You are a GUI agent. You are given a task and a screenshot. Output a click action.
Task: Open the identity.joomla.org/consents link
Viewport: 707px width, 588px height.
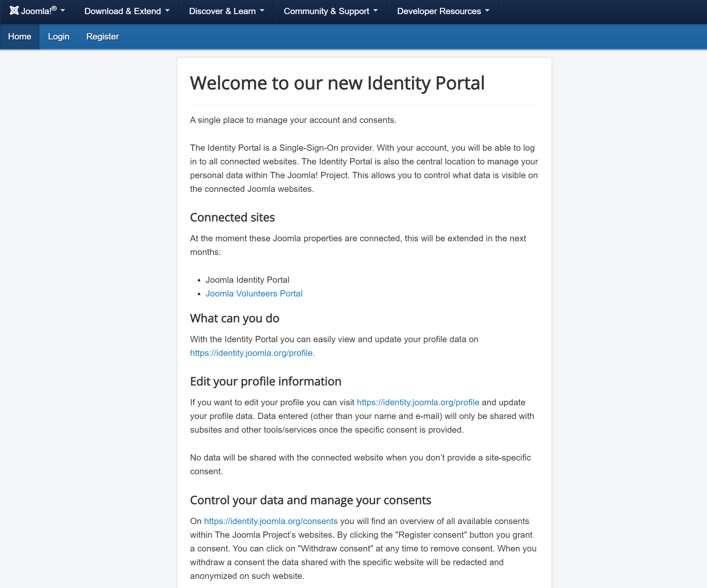(271, 521)
